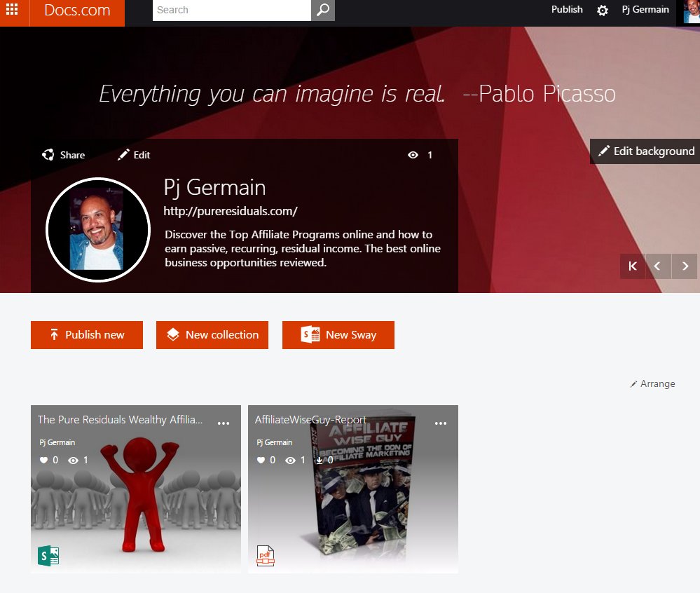
Task: Open The Pure Residuals Wealthy Affilia... title
Action: click(120, 420)
